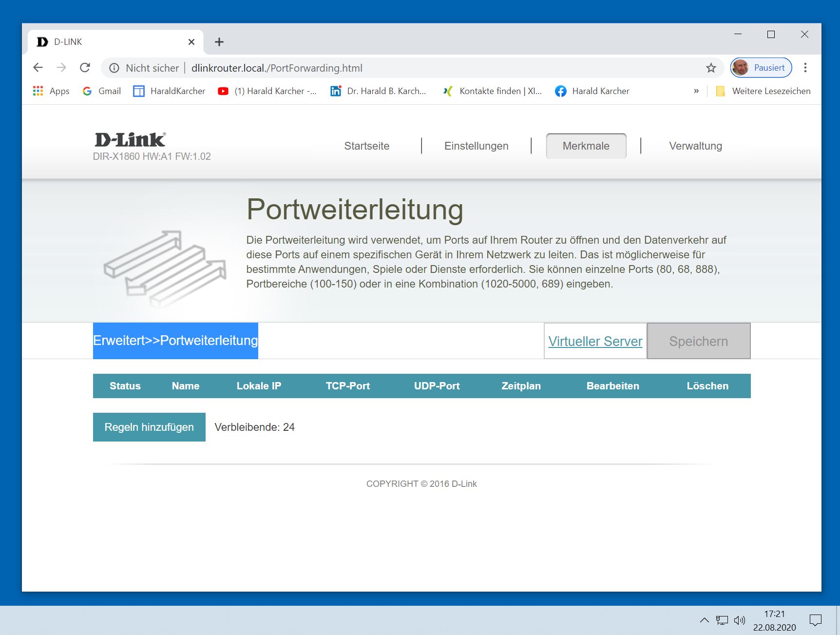Close the D-LINK tab
This screenshot has height=635, width=840.
(x=191, y=42)
